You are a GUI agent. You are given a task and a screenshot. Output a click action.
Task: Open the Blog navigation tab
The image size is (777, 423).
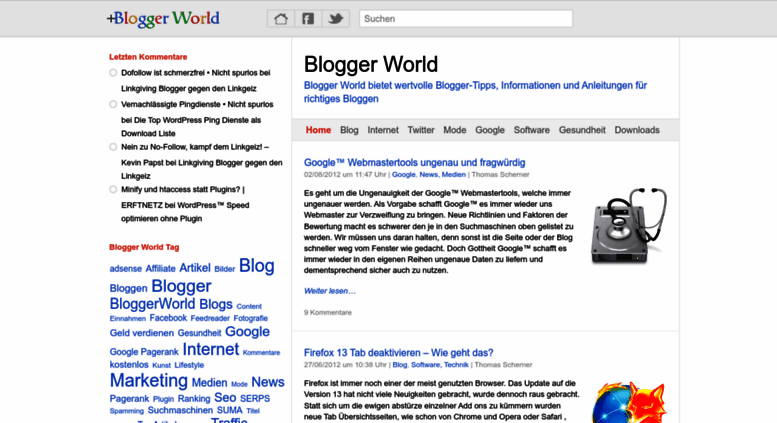click(x=349, y=130)
